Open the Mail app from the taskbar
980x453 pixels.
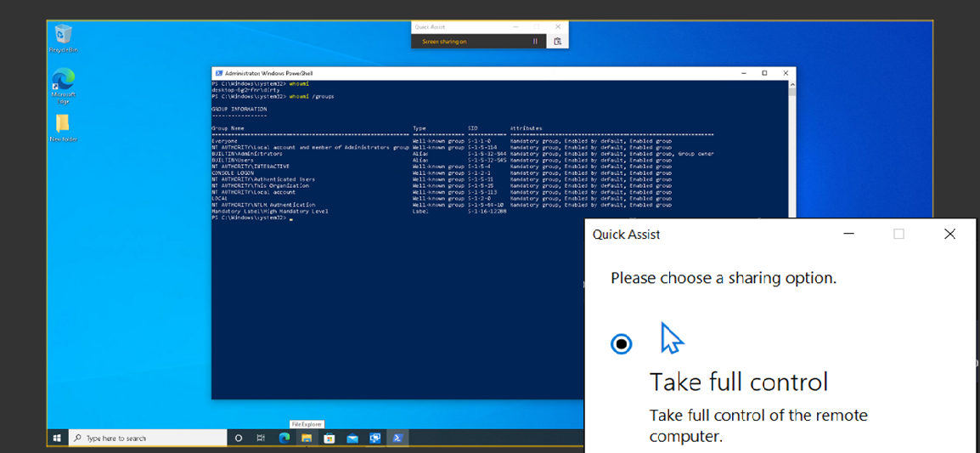click(352, 438)
